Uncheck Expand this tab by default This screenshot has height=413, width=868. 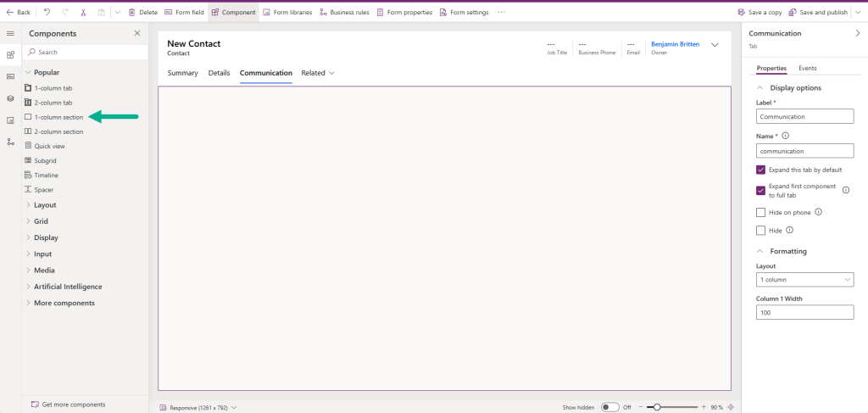[x=760, y=170]
